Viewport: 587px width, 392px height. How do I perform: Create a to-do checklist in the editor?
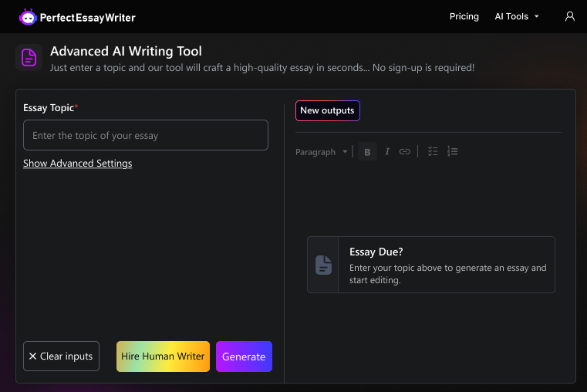(433, 151)
